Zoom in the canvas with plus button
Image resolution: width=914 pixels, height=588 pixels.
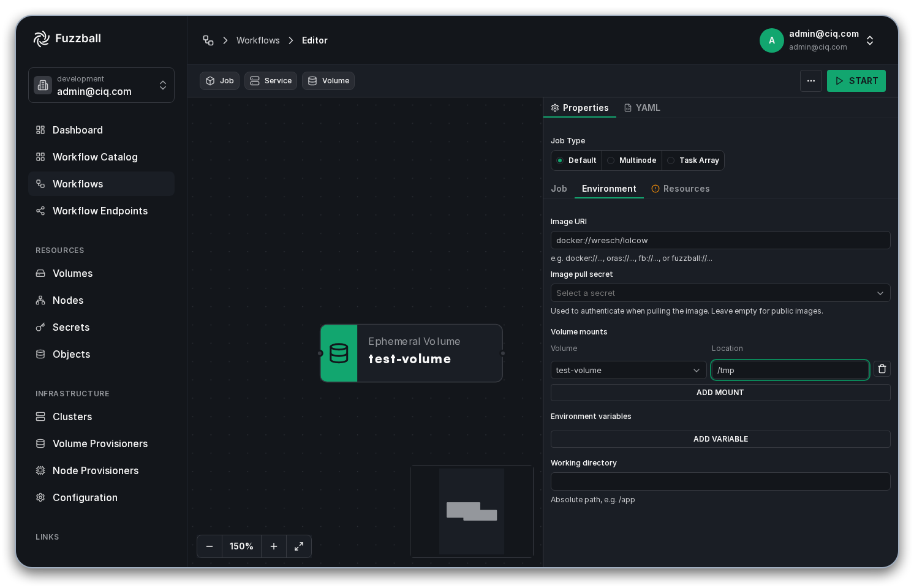274,546
